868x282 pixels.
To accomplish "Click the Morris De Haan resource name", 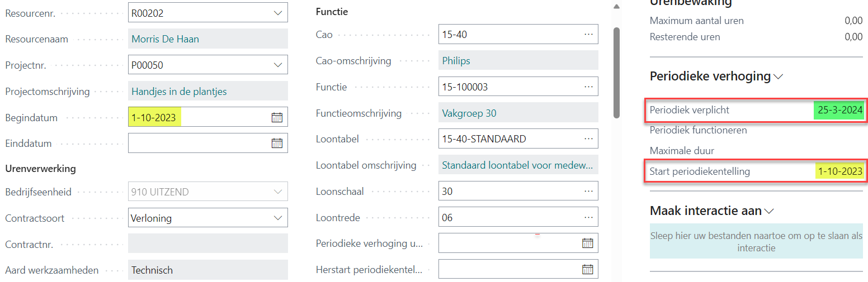I will pos(165,39).
